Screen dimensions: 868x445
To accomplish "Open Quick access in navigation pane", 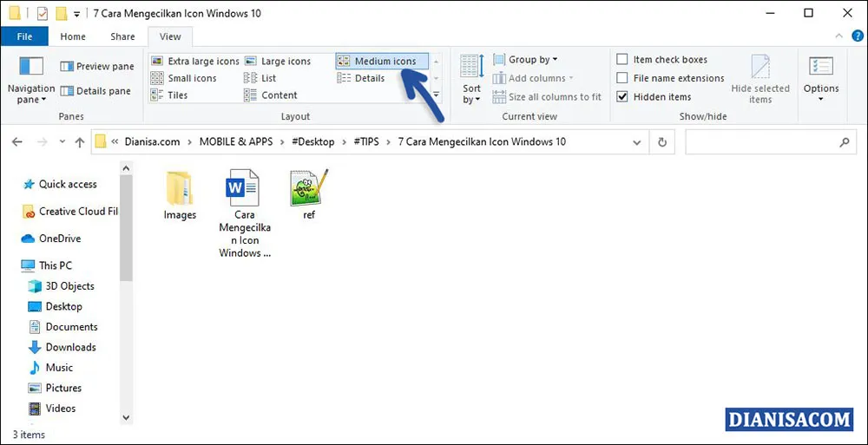I will (61, 184).
